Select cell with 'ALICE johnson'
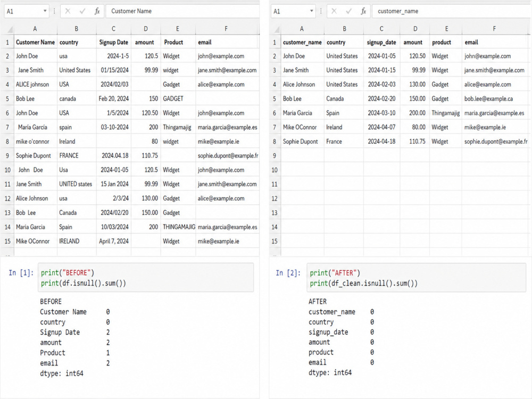Screen dimensions: 532x399 click(x=35, y=85)
